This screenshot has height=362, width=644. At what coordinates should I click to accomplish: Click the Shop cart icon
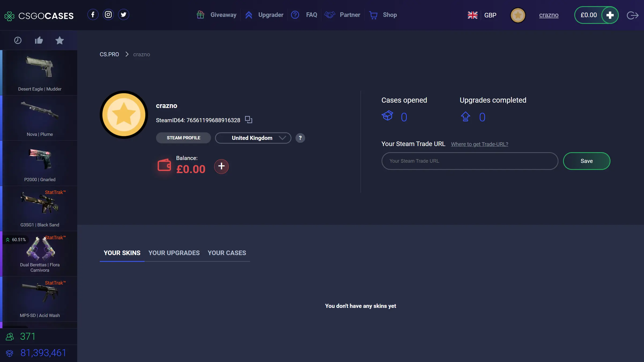point(373,15)
